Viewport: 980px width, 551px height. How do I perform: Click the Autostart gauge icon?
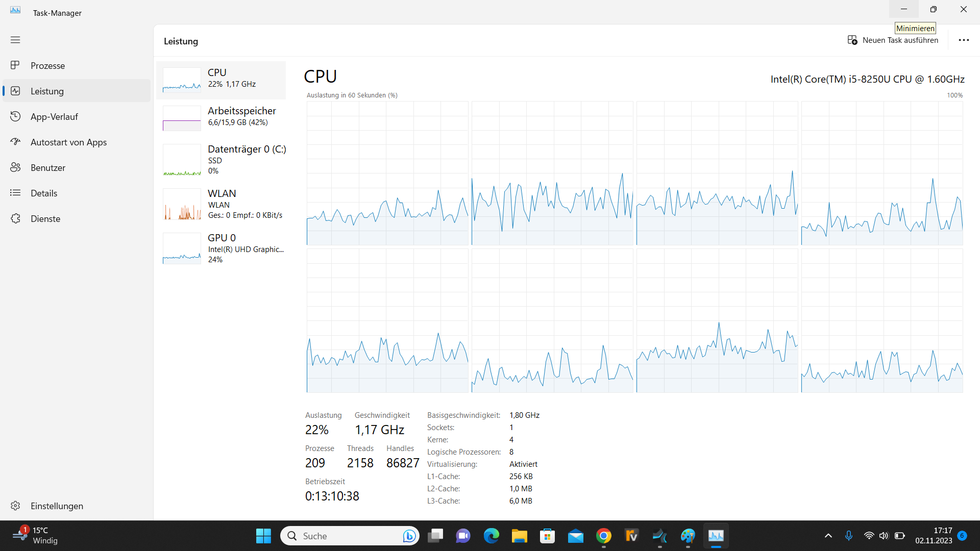[15, 142]
